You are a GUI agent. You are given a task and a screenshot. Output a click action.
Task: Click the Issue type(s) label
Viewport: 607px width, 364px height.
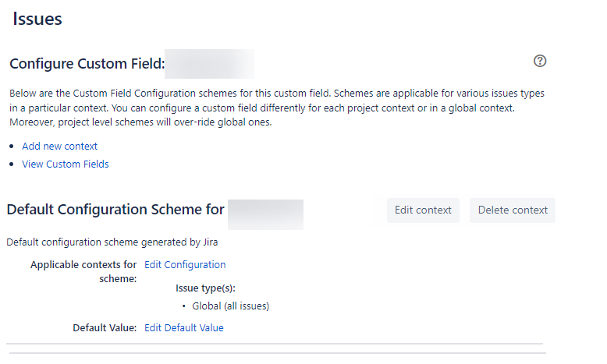click(205, 288)
